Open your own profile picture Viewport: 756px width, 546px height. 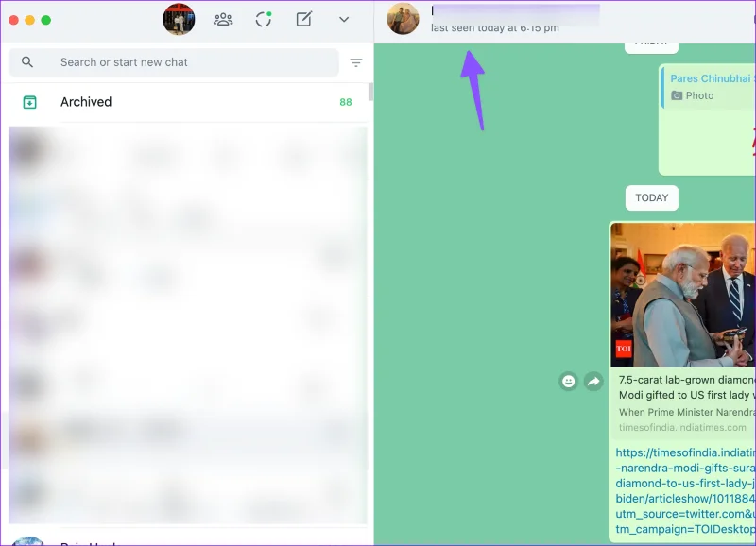(x=179, y=19)
